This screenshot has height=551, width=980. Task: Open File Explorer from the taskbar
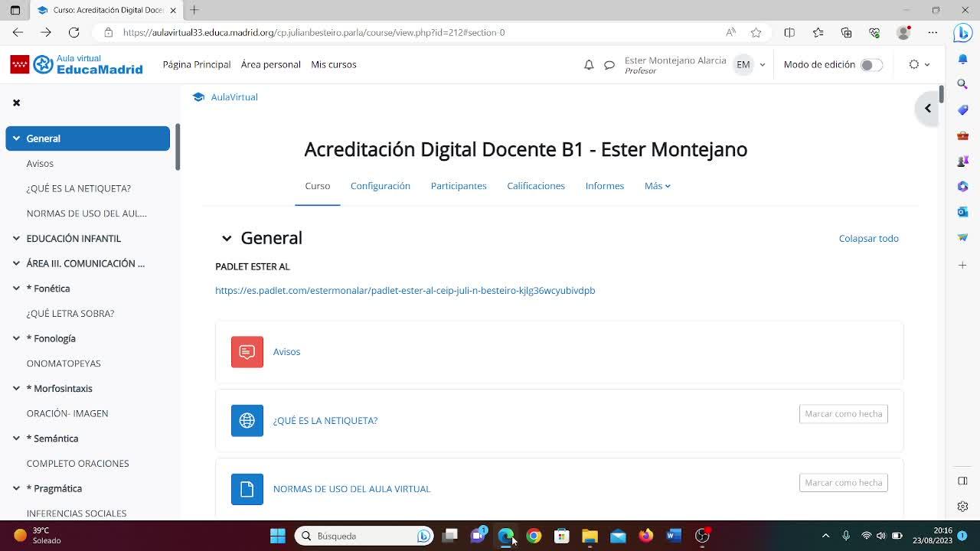pyautogui.click(x=590, y=536)
